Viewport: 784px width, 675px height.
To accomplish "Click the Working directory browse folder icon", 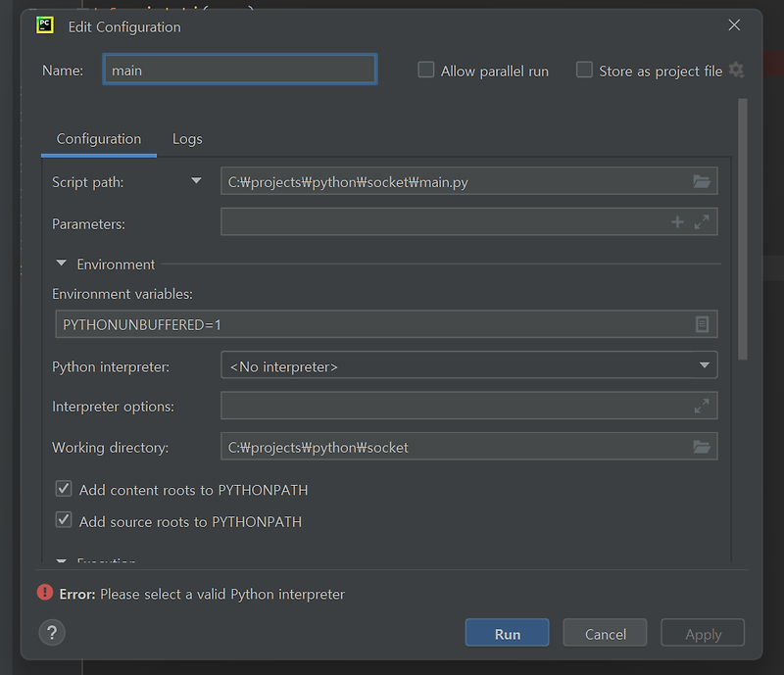I will [702, 447].
